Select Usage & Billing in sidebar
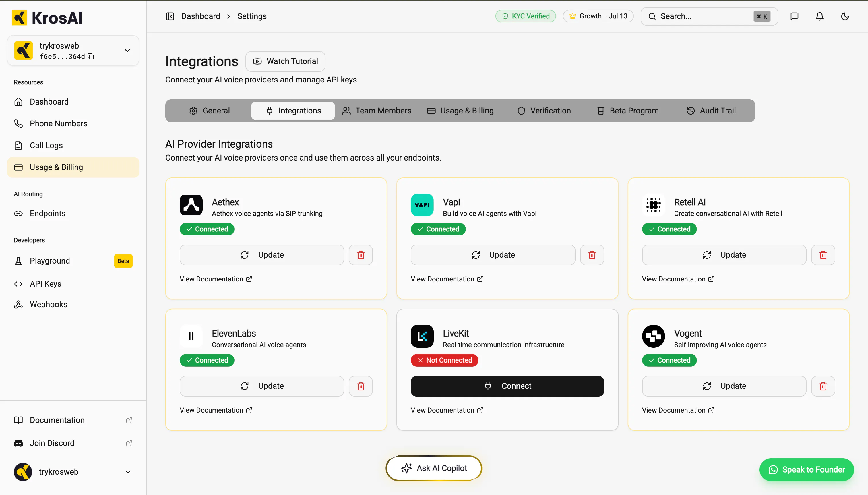Screen dimensions: 868x495 click(x=73, y=167)
